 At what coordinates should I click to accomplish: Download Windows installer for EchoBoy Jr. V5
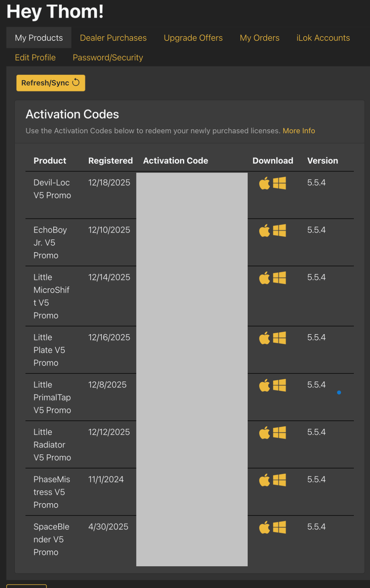click(280, 230)
